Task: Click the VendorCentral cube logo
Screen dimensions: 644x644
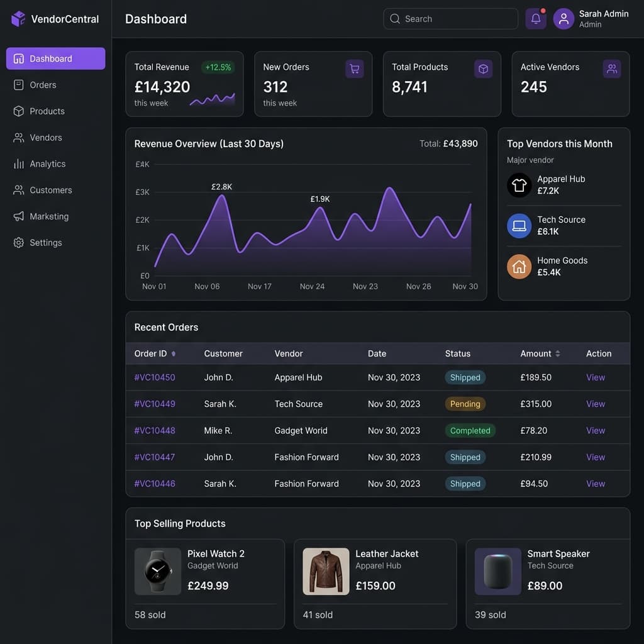Action: click(18, 19)
